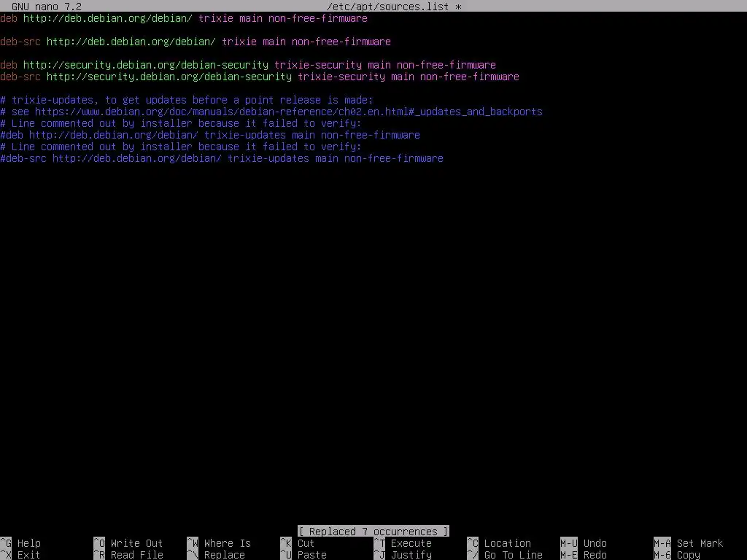The image size is (747, 560).
Task: Select the ^R Read File shortcut
Action: point(128,555)
